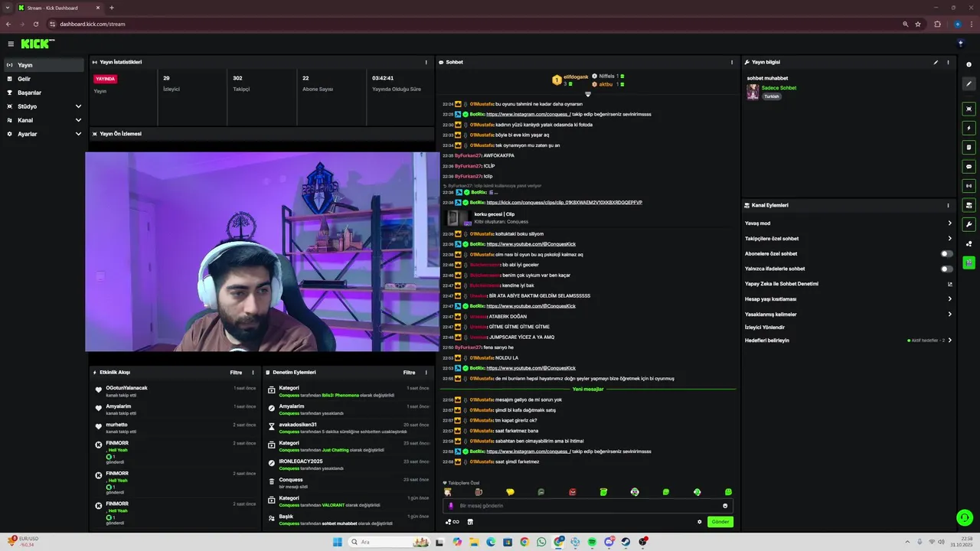980x551 pixels.
Task: Open Etkinlik Akışı panel three-dot menu
Action: coord(253,373)
